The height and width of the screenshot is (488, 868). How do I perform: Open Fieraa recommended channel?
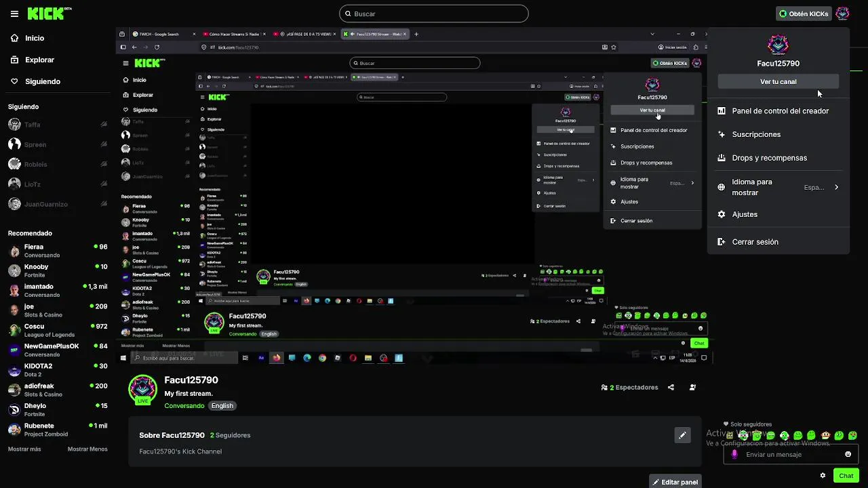(57, 251)
